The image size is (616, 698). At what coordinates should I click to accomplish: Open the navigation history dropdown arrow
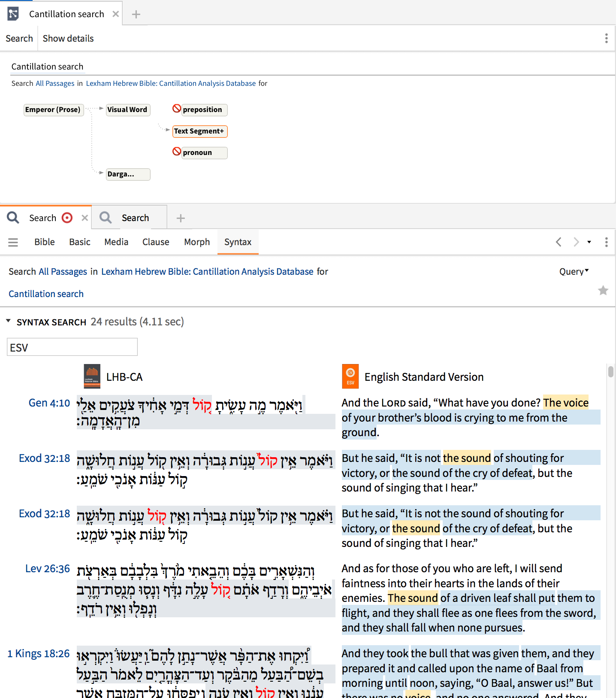(589, 242)
